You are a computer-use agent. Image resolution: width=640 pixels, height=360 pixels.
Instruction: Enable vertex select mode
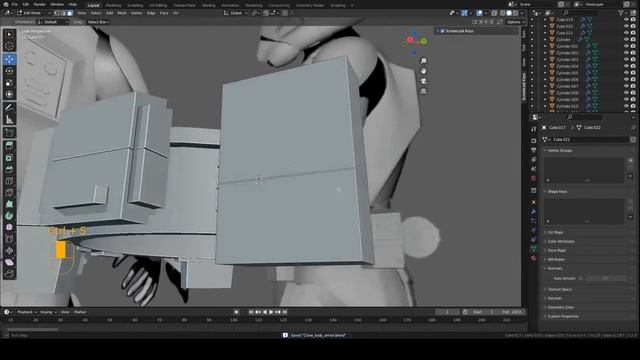tap(57, 13)
